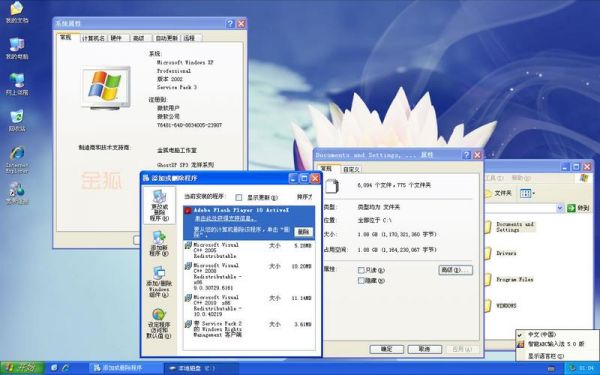Switch to the 计算机名 tab in 系统属性

pos(93,38)
